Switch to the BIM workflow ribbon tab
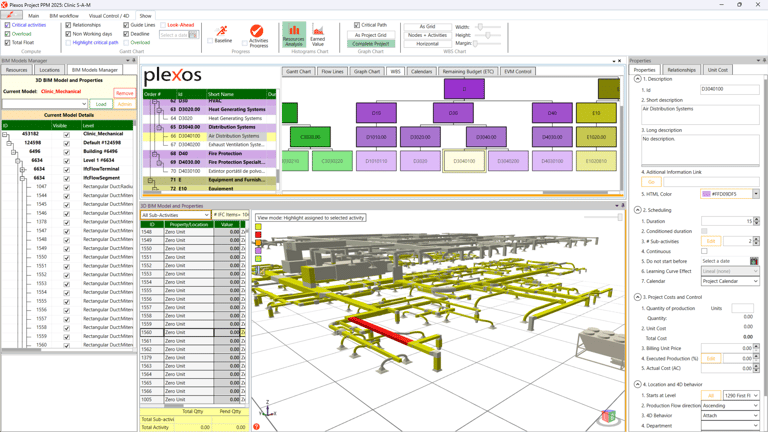 64,16
